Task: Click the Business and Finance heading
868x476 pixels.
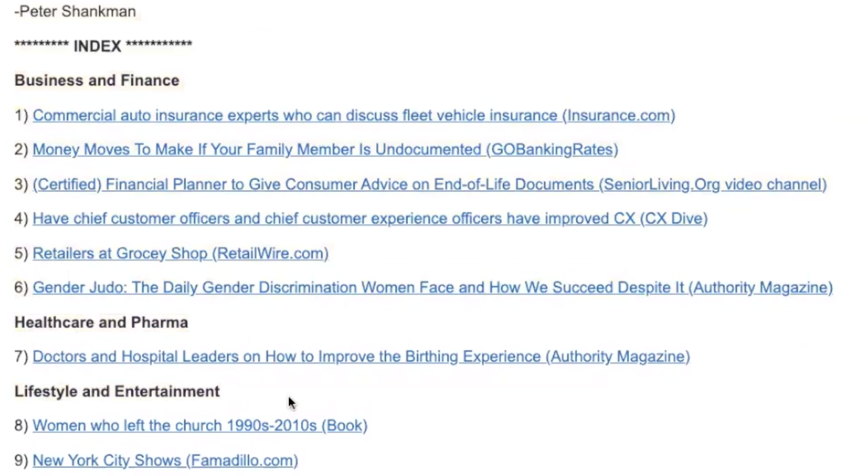Action: (x=97, y=80)
